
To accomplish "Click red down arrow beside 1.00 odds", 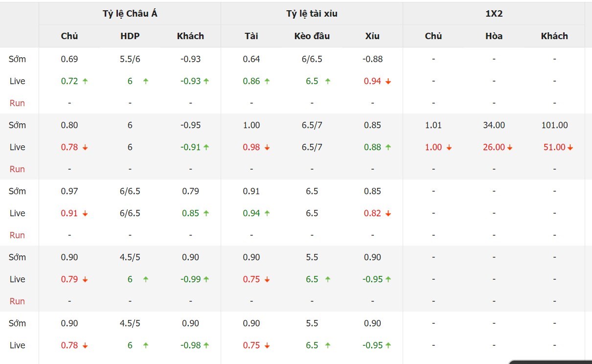I will (449, 147).
